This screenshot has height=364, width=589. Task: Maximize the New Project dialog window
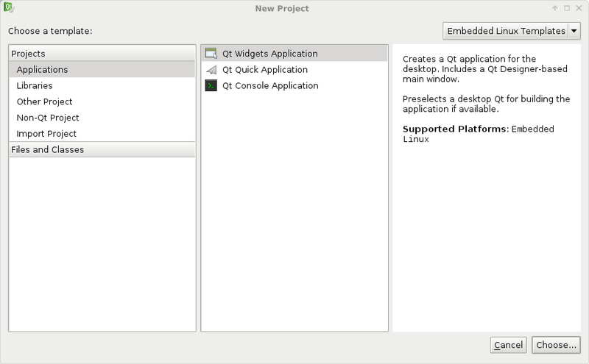pos(567,8)
